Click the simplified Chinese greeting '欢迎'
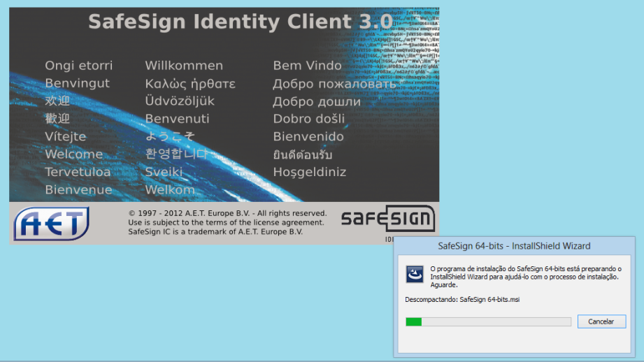The image size is (644, 362). click(x=57, y=101)
